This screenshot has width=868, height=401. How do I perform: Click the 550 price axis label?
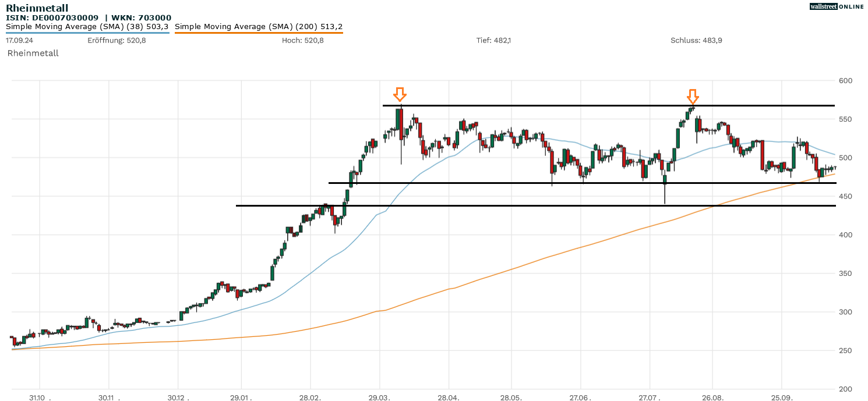[x=845, y=119]
